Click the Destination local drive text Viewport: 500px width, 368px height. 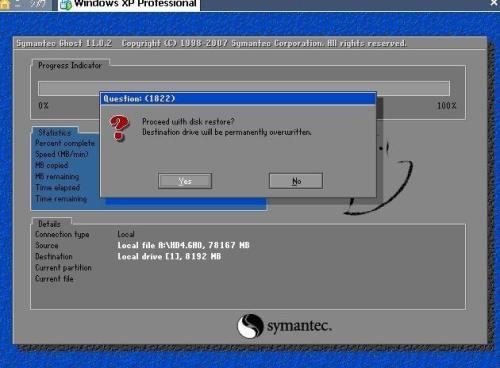(x=169, y=256)
